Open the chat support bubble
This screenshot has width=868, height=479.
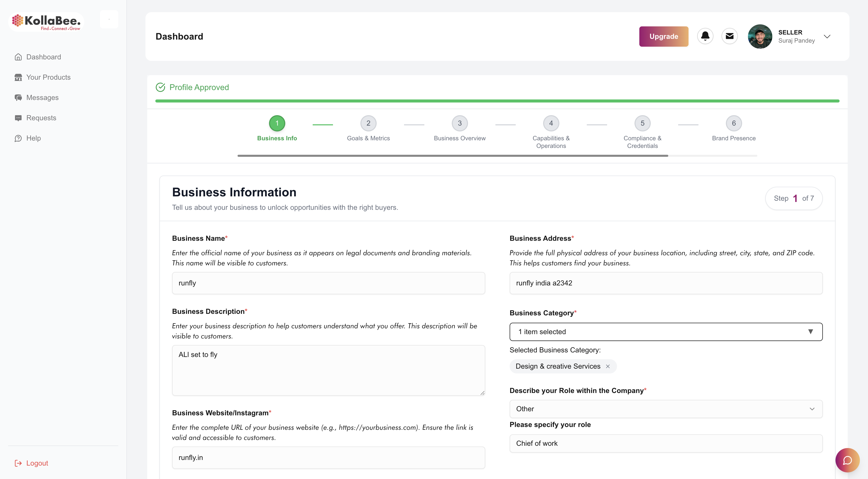[847, 460]
